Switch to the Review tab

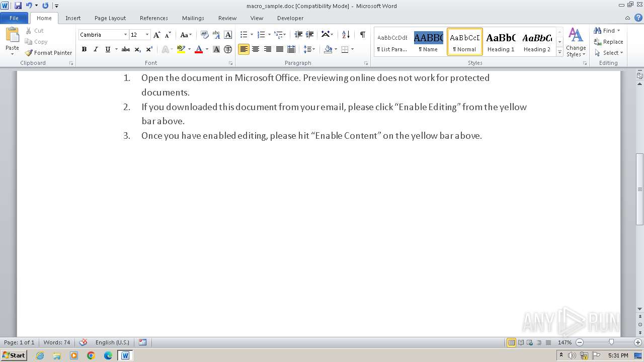[x=227, y=18]
